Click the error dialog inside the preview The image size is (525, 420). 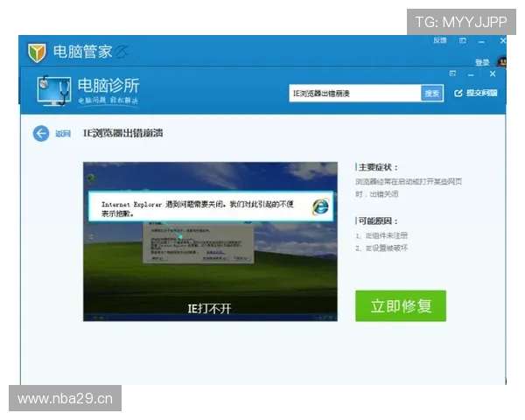pyautogui.click(x=199, y=242)
